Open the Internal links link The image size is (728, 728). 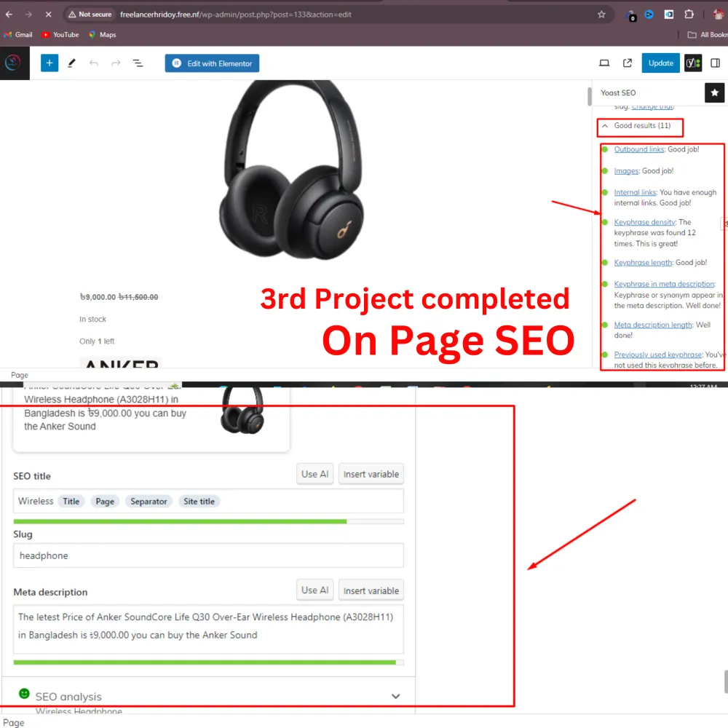click(x=635, y=192)
